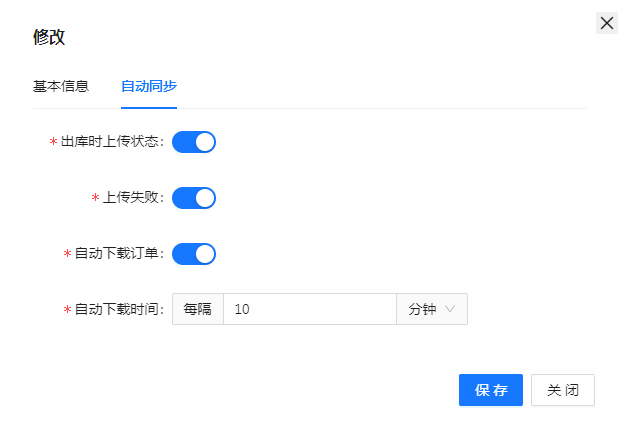Click the 每隔 prefix box
The width and height of the screenshot is (633, 428).
(198, 310)
